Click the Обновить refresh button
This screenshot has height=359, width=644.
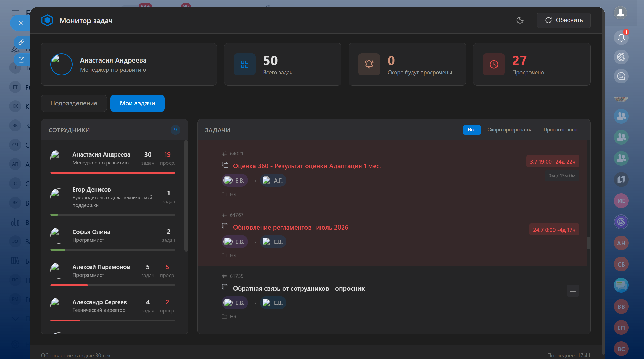tap(564, 20)
